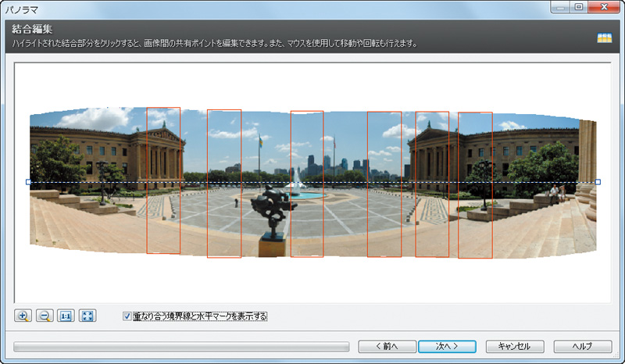Minimize the パノラマ window

pos(561,7)
